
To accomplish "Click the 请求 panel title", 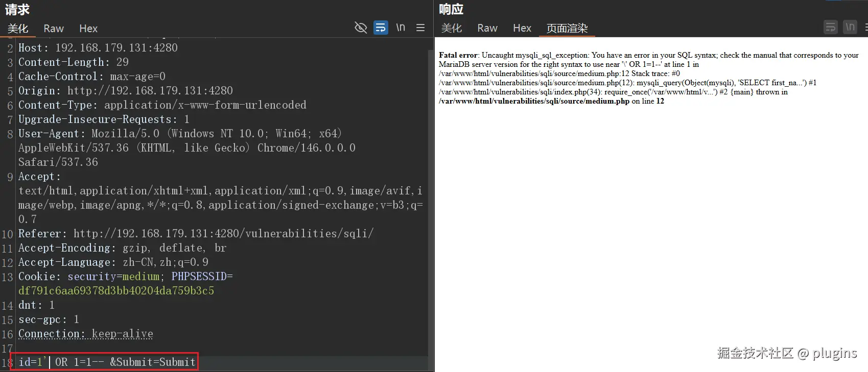I will (x=17, y=9).
